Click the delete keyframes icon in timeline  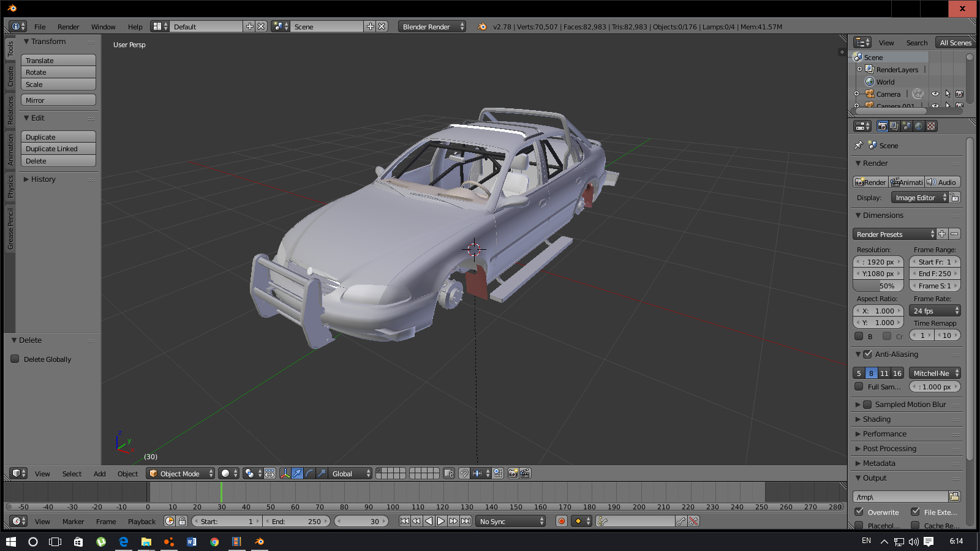tap(693, 521)
